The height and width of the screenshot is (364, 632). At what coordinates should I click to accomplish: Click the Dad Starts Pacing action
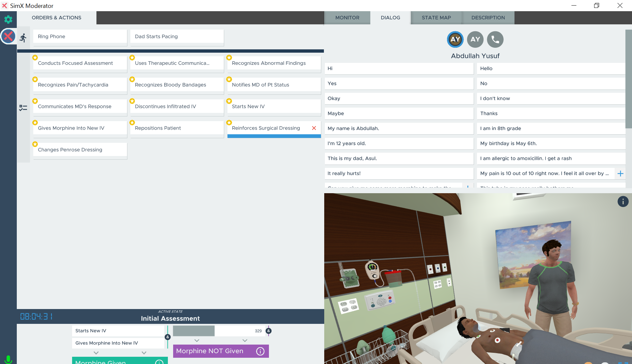coord(177,37)
